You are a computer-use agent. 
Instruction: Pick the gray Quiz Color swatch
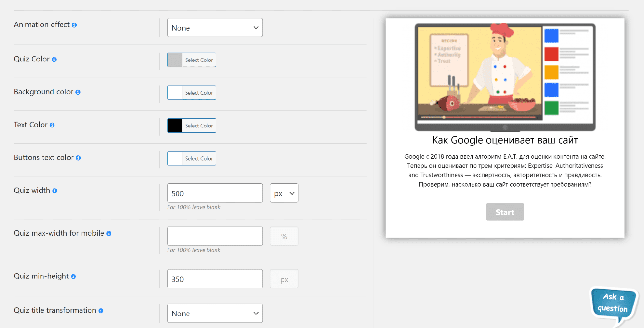pyautogui.click(x=175, y=60)
